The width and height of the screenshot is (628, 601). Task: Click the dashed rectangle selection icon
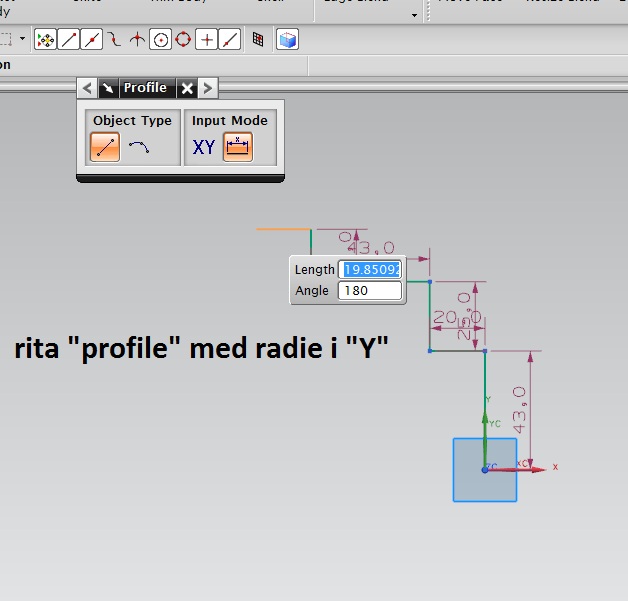coord(6,39)
